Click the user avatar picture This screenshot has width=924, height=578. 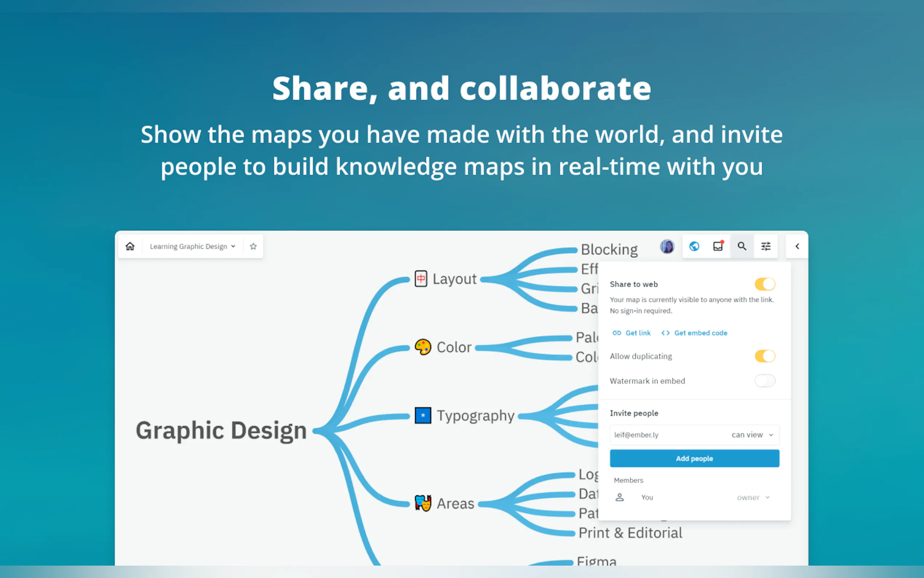(667, 246)
